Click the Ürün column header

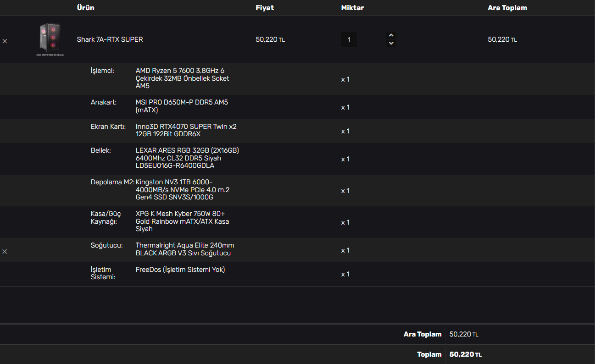pos(85,8)
